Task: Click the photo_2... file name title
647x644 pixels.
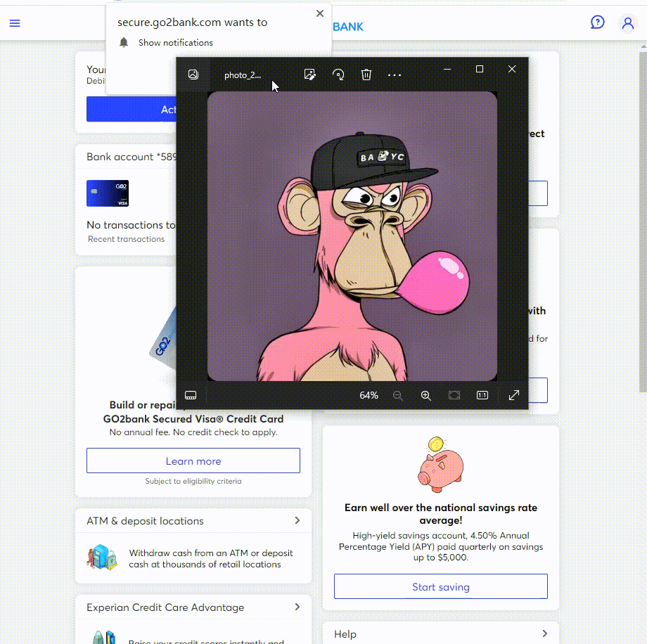Action: click(x=243, y=75)
